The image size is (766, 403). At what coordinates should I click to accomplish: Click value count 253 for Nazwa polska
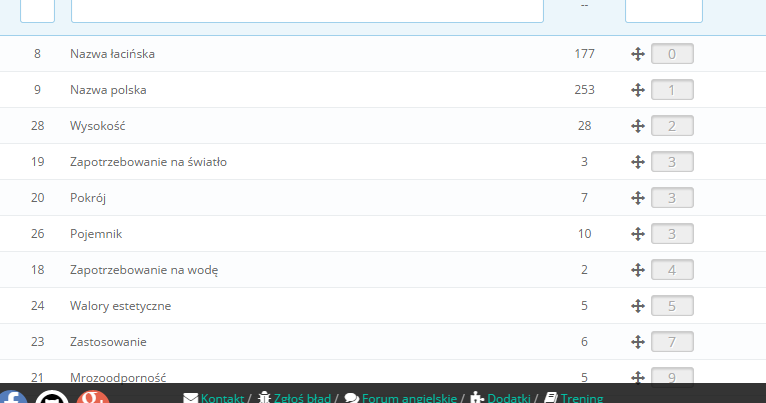584,90
